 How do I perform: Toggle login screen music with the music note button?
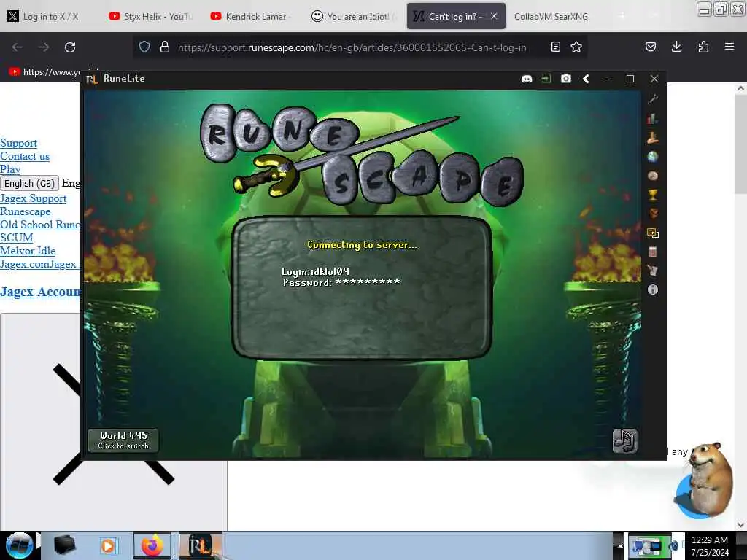click(624, 441)
